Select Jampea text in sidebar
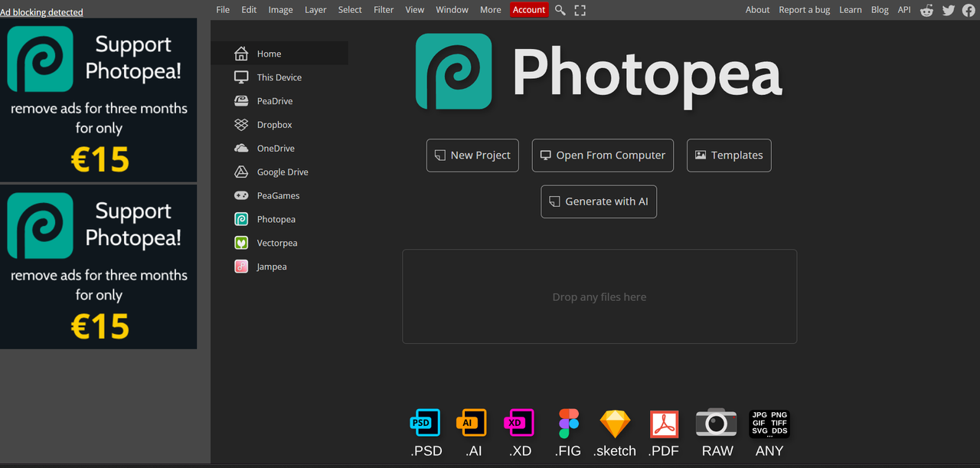The width and height of the screenshot is (980, 468). click(x=272, y=267)
